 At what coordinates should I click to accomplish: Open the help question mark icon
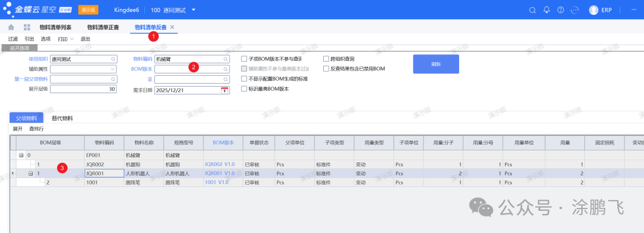tap(560, 10)
